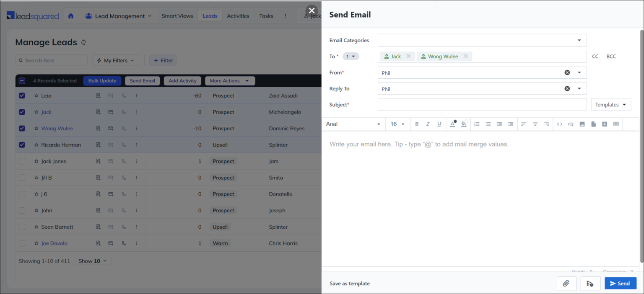Image resolution: width=644 pixels, height=294 pixels.
Task: Toggle bold formatting in email editor
Action: pos(417,124)
